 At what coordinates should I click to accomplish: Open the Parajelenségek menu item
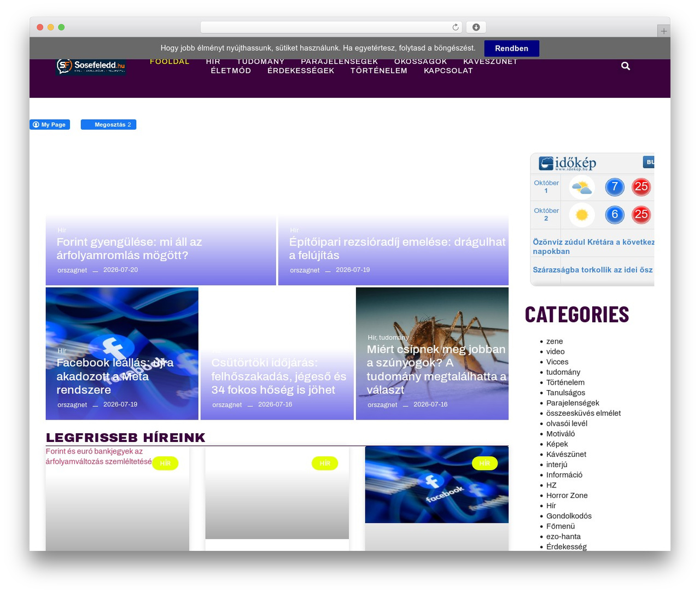[x=339, y=61]
